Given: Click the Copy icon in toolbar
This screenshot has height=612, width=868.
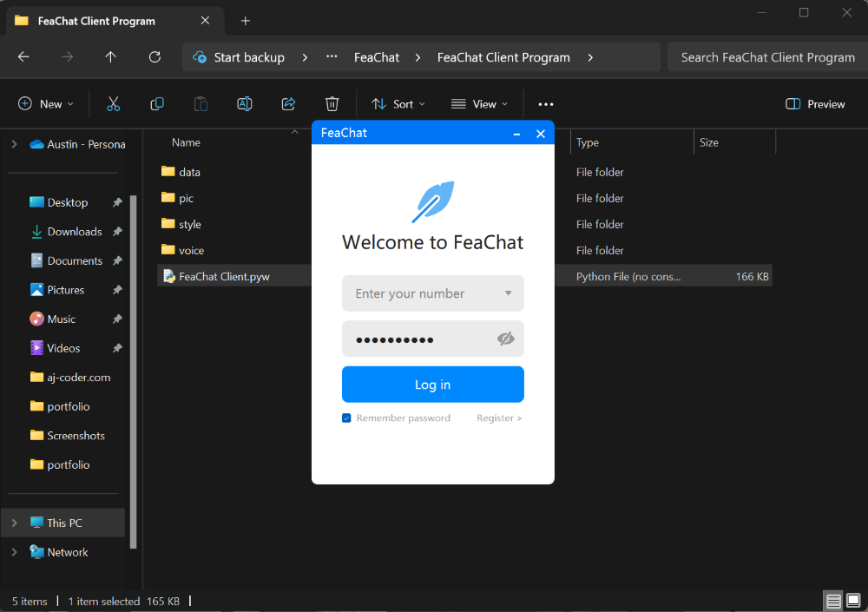Looking at the screenshot, I should 157,104.
